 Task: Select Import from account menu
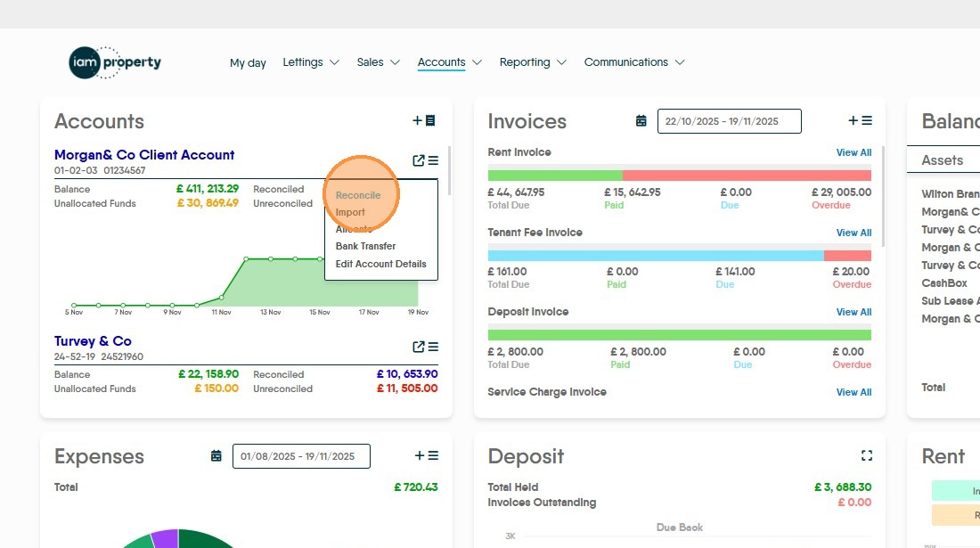[x=350, y=212]
